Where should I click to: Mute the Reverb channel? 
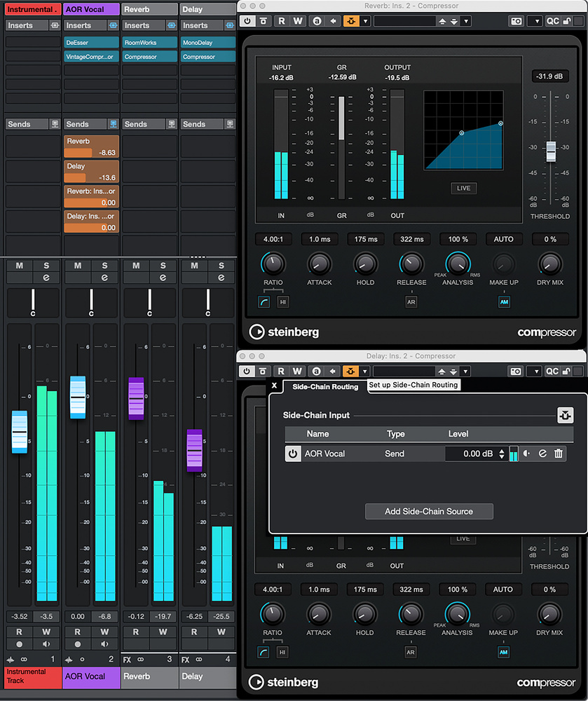pyautogui.click(x=136, y=266)
